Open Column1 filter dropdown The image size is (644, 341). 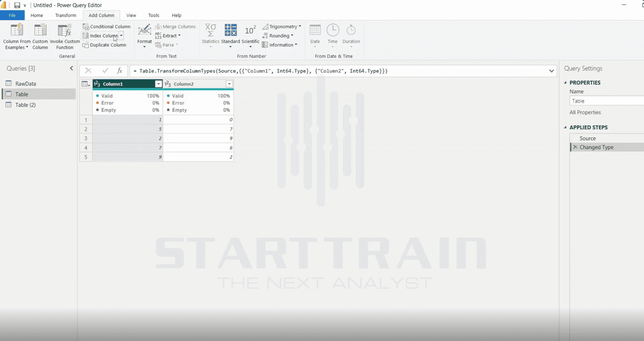point(158,84)
